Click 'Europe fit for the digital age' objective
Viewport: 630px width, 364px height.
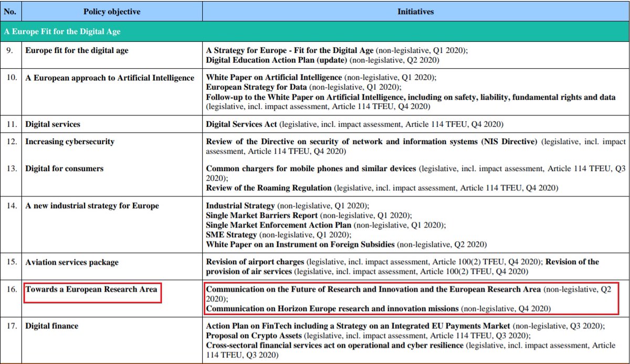[77, 51]
